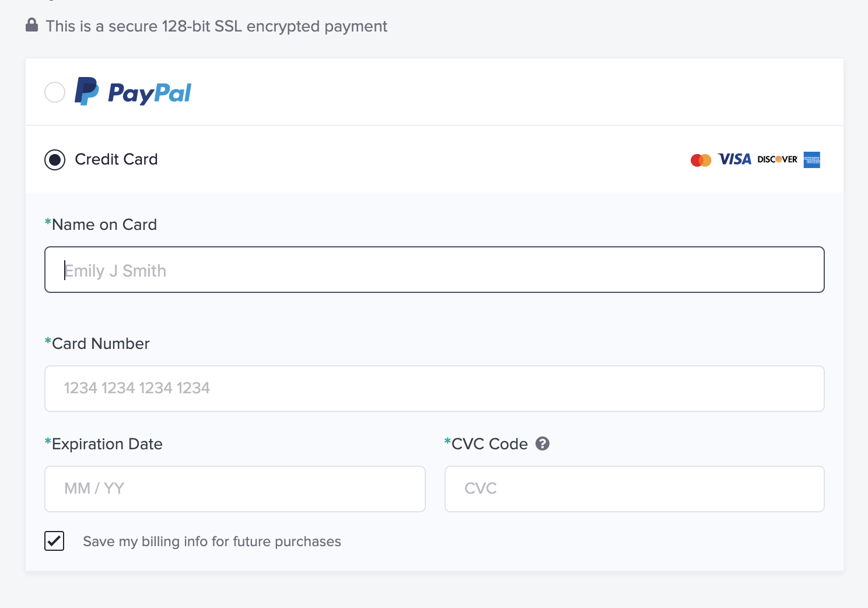This screenshot has height=608, width=868.
Task: Select the PayPal radio button
Action: [55, 92]
